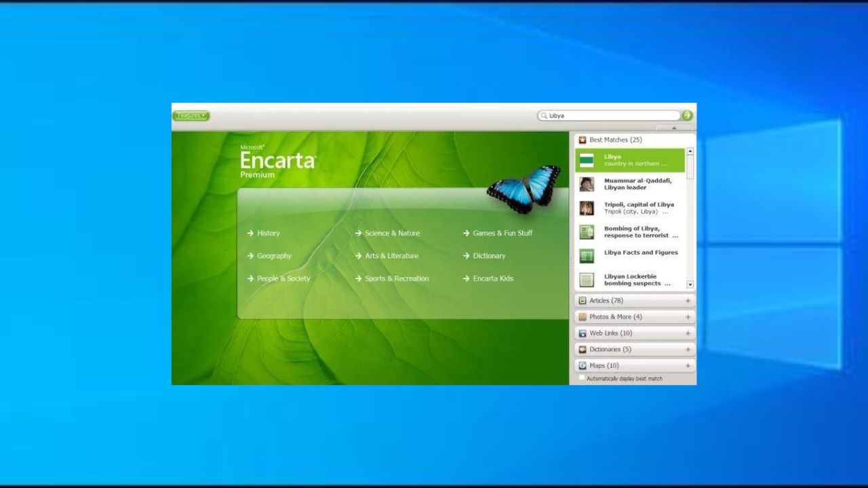Open the Features dropdown button
This screenshot has height=488, width=868.
pyautogui.click(x=191, y=116)
